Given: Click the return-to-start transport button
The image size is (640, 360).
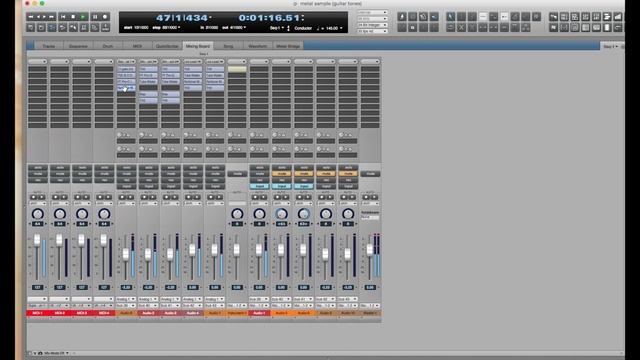Looking at the screenshot, I should pyautogui.click(x=63, y=17).
